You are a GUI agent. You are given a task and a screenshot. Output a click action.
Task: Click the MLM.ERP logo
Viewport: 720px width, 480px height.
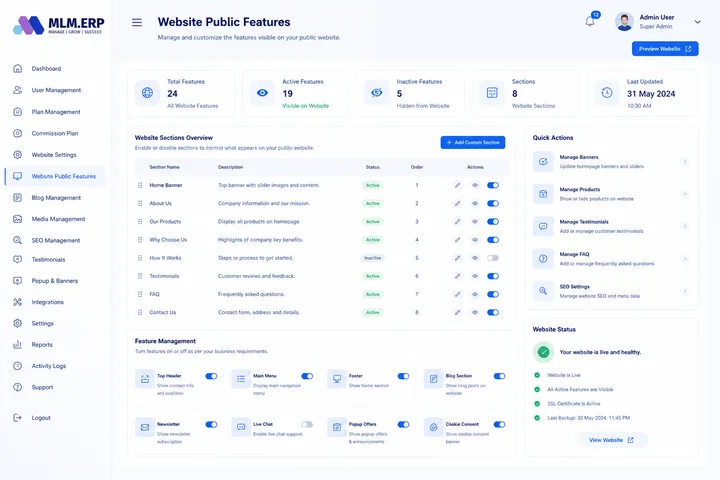coord(59,25)
